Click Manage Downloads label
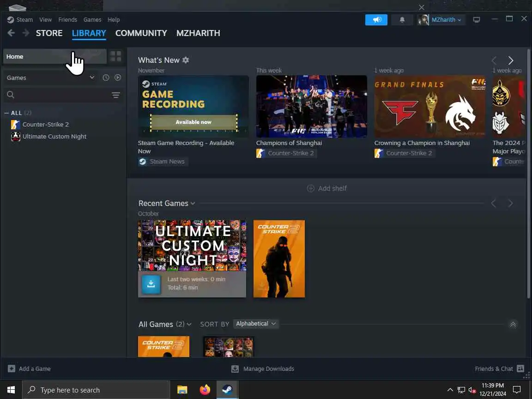532x399 pixels. tap(269, 369)
